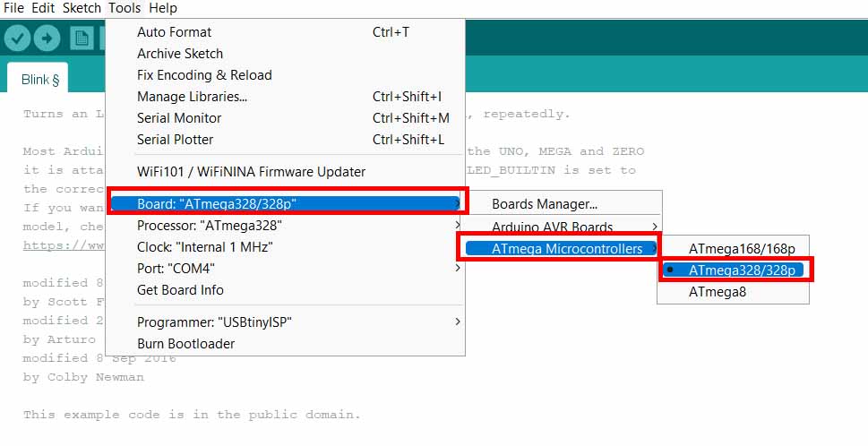Click the New sketch document icon
868x446 pixels.
point(82,39)
